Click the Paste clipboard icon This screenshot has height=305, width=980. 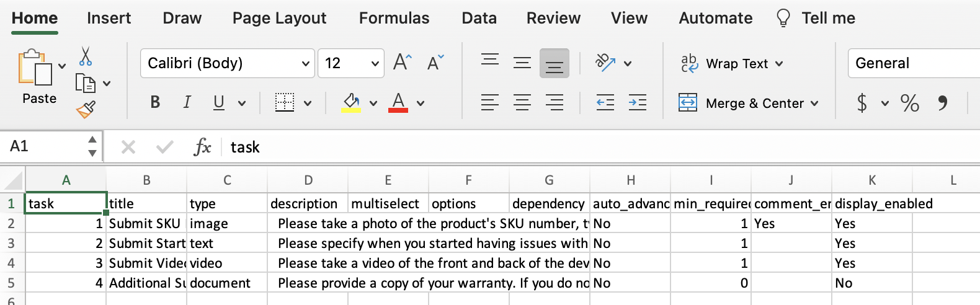[35, 67]
